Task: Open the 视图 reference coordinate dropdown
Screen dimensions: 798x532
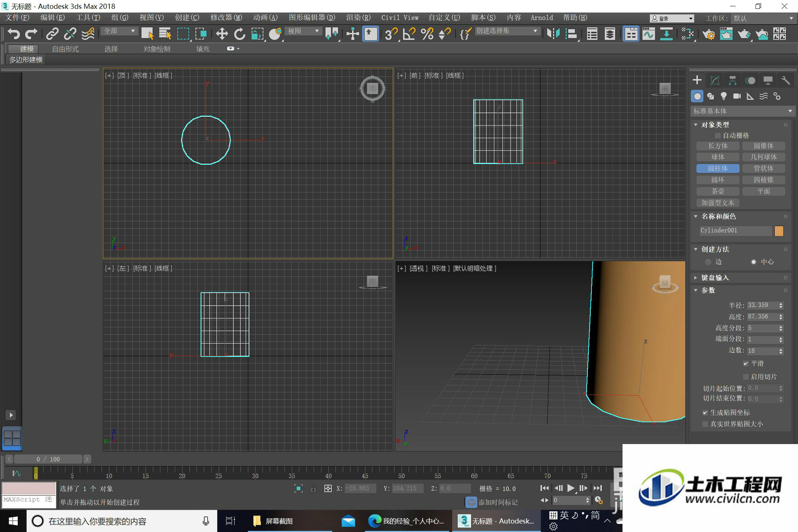Action: [304, 31]
